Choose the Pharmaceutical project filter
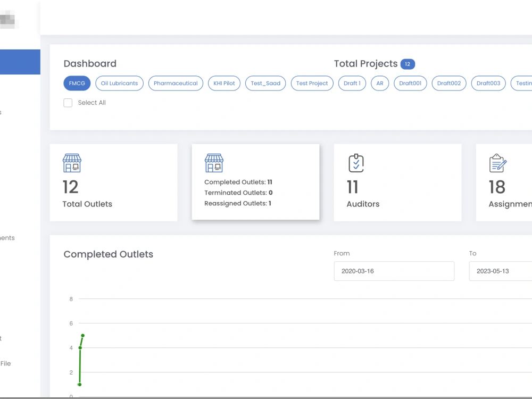 click(176, 83)
